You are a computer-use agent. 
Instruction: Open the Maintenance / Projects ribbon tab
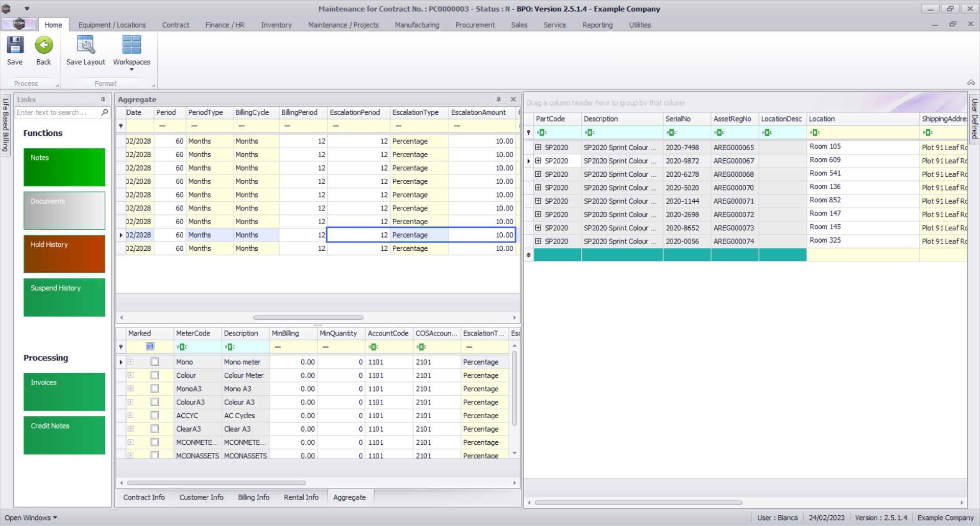click(343, 25)
